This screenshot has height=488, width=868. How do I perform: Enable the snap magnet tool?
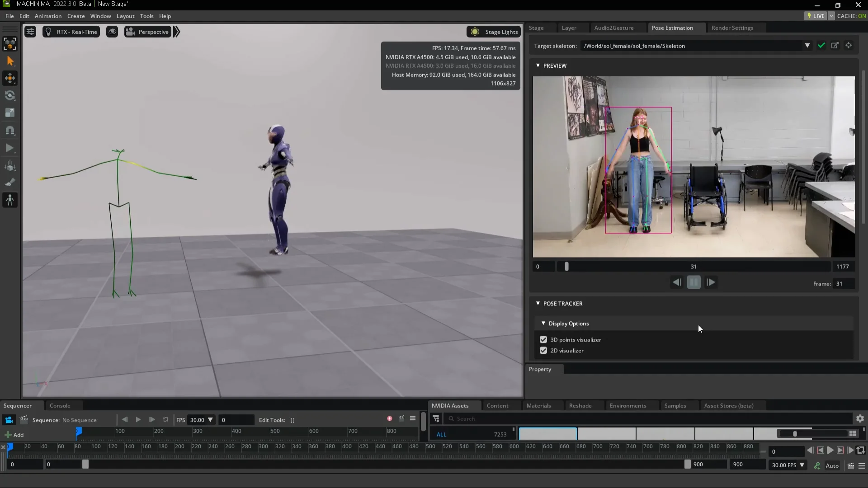tap(9, 131)
